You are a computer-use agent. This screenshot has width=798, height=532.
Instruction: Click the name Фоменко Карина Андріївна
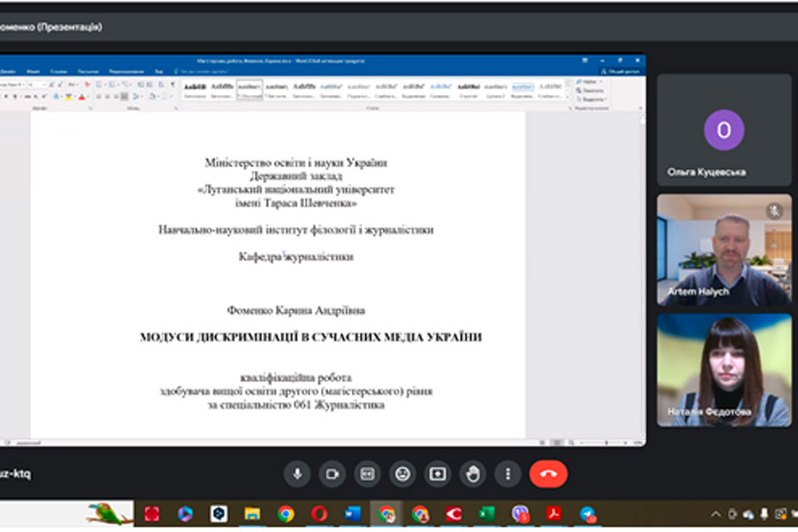click(295, 310)
